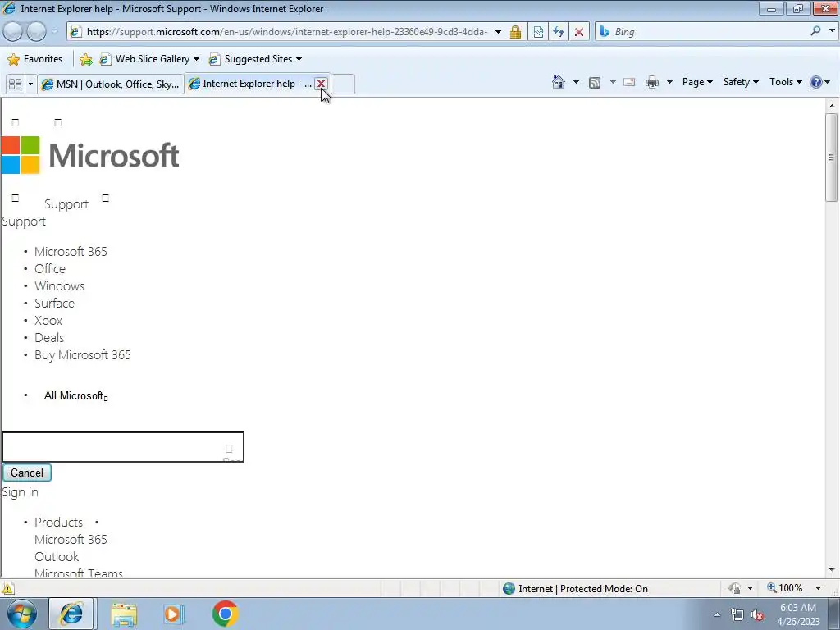Expand the Suggested Sites dropdown
This screenshot has height=630, width=840.
tap(299, 59)
